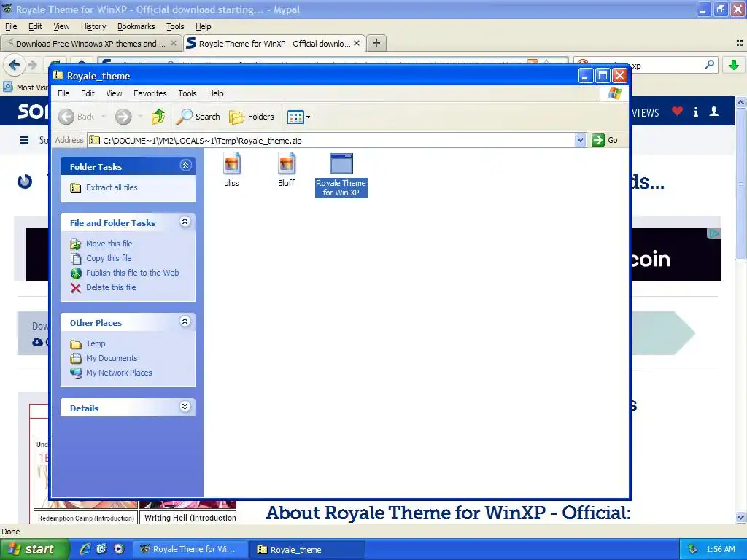Open the Mypal browser History menu

point(93,27)
